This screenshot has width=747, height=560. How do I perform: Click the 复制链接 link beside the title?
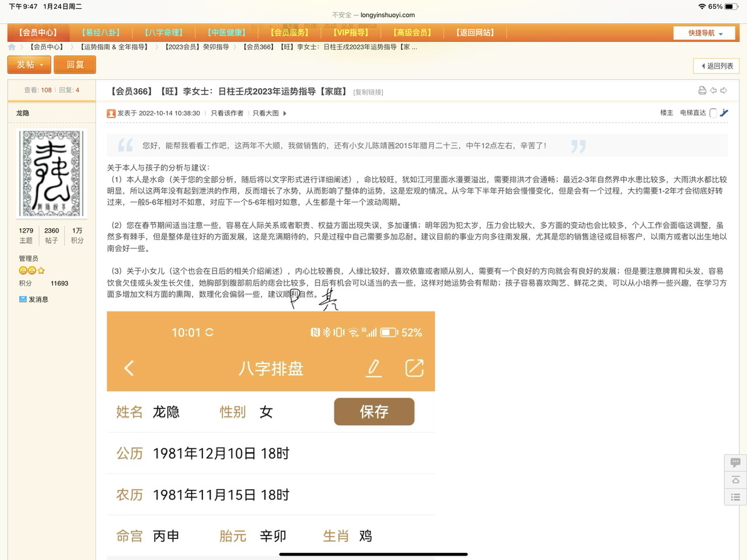pos(368,92)
